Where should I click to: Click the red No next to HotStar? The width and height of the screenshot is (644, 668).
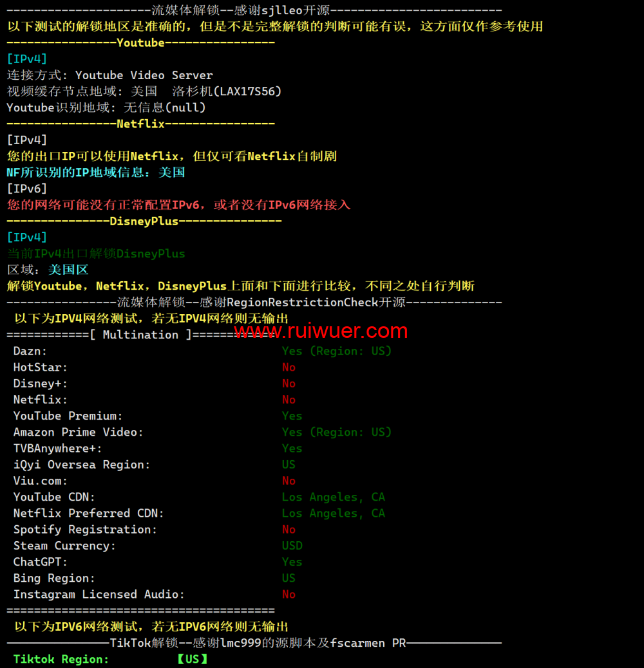coord(289,367)
